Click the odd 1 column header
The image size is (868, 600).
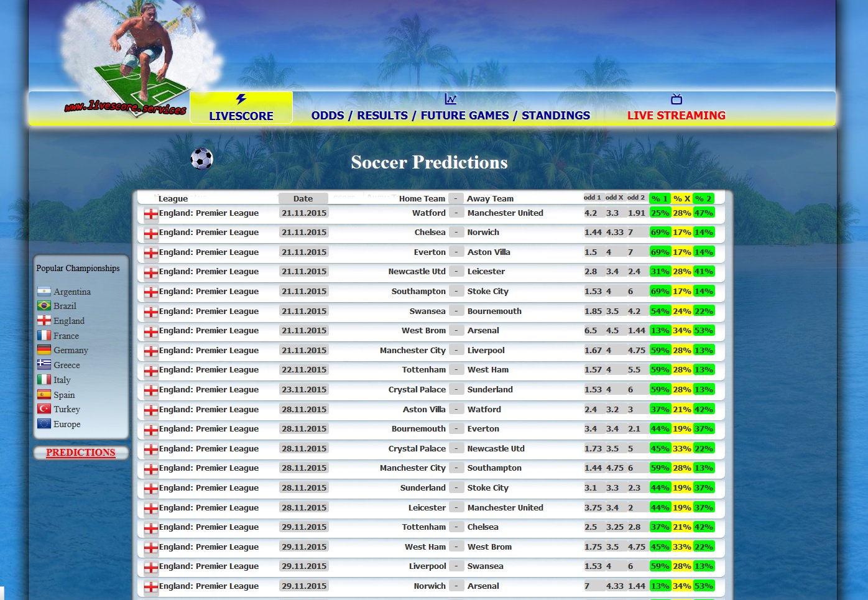[x=593, y=198]
